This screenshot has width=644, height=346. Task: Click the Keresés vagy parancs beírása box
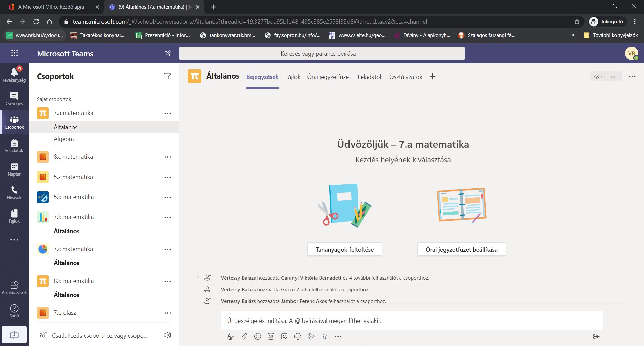pos(322,54)
